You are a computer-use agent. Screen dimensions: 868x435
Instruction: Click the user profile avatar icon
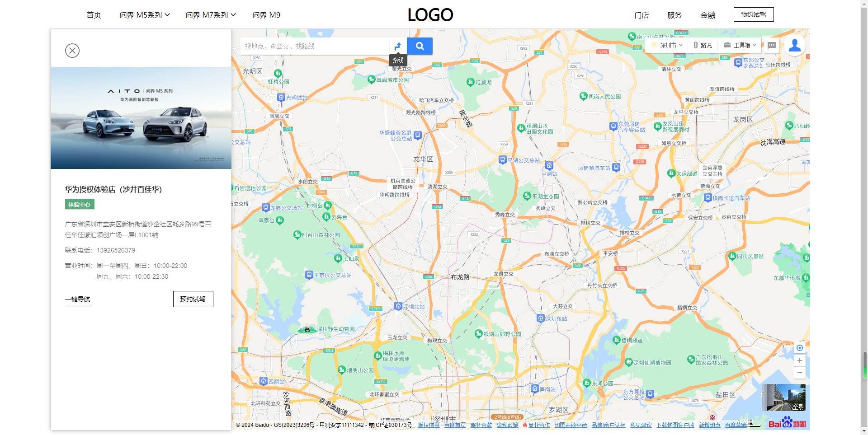coord(795,45)
